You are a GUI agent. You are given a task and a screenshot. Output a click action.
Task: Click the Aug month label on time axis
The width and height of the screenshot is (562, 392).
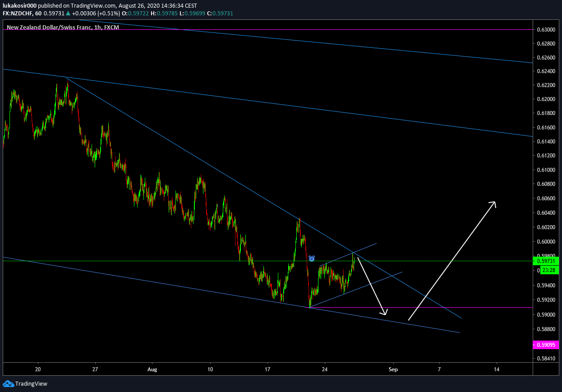[x=152, y=369]
